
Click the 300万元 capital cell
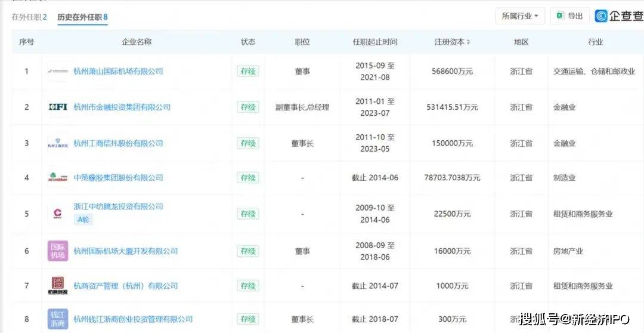452,319
